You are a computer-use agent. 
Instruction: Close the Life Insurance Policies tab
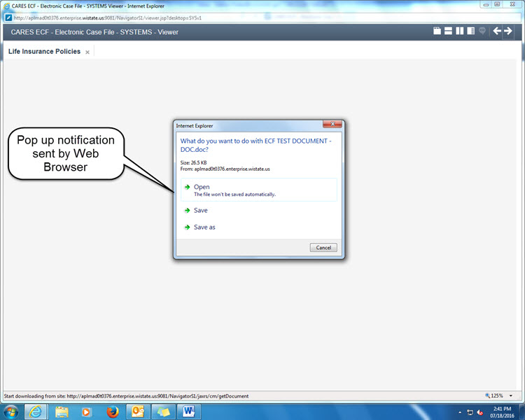coord(87,52)
